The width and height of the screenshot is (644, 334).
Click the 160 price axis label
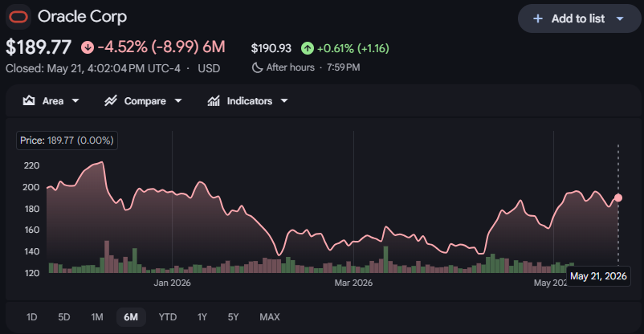(x=31, y=230)
